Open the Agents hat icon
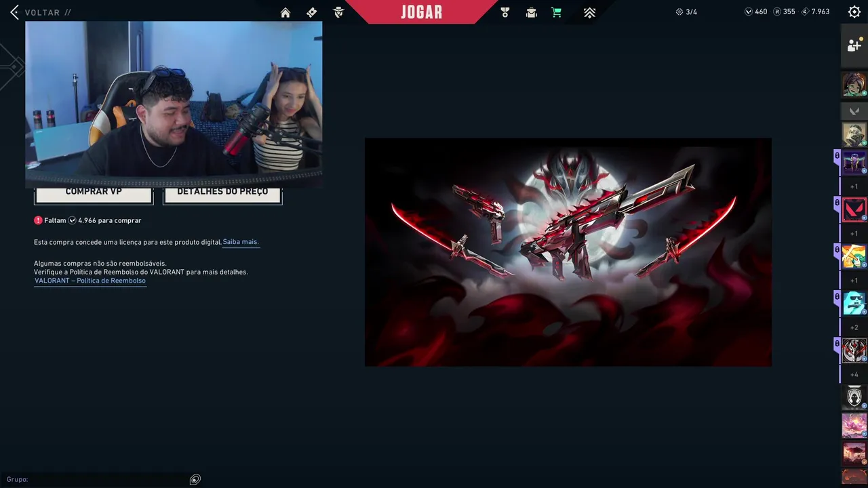The width and height of the screenshot is (868, 488). [x=338, y=12]
